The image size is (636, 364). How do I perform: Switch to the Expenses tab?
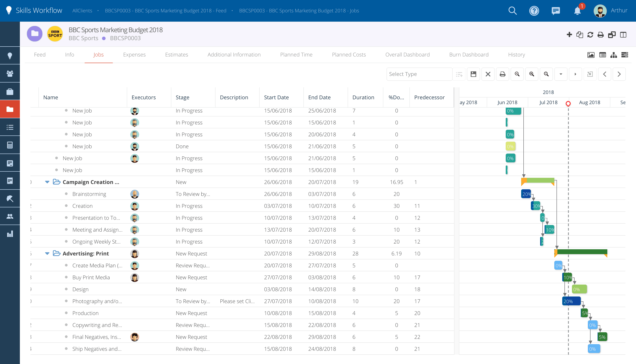(134, 55)
